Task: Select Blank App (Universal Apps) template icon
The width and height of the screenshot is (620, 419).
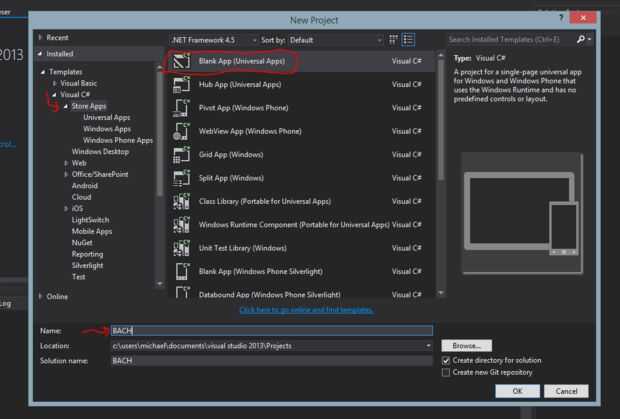Action: click(181, 61)
